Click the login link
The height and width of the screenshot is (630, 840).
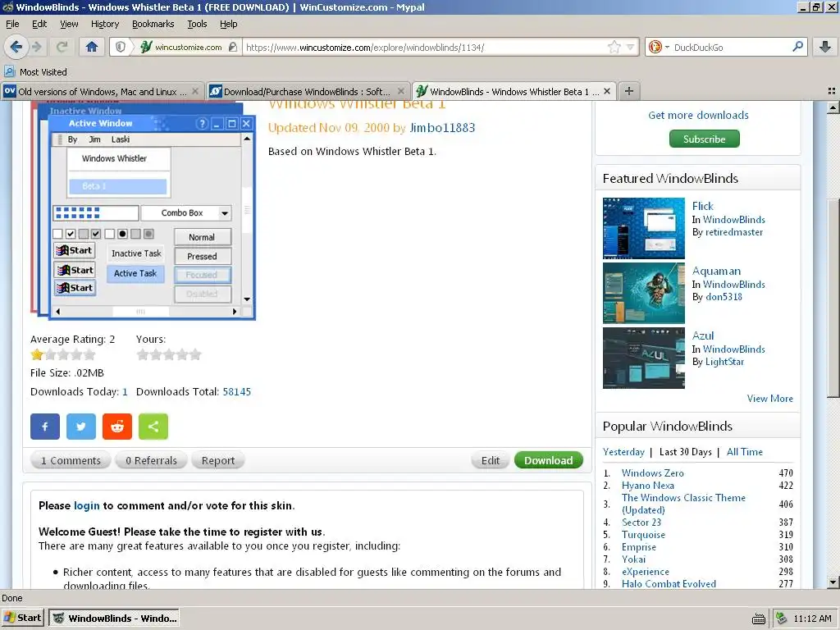[87, 505]
